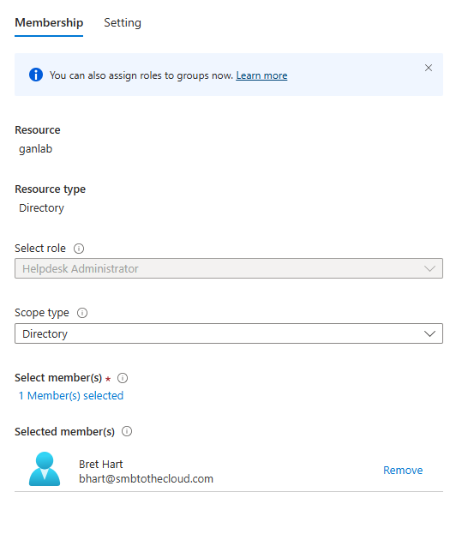Click the Directory resource type value
Viewport: 468px width, 555px height.
click(x=41, y=208)
